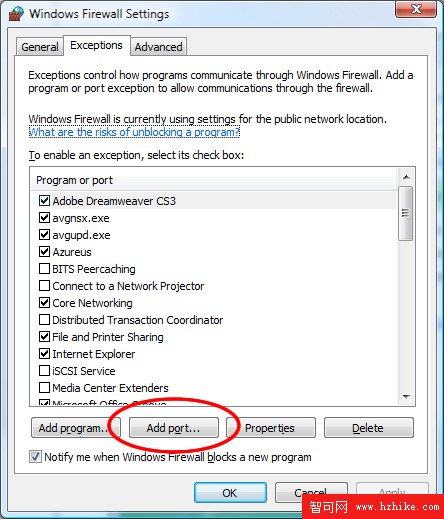Toggle Notify me when Firewall blocks checkbox
444x519 pixels.
[35, 457]
